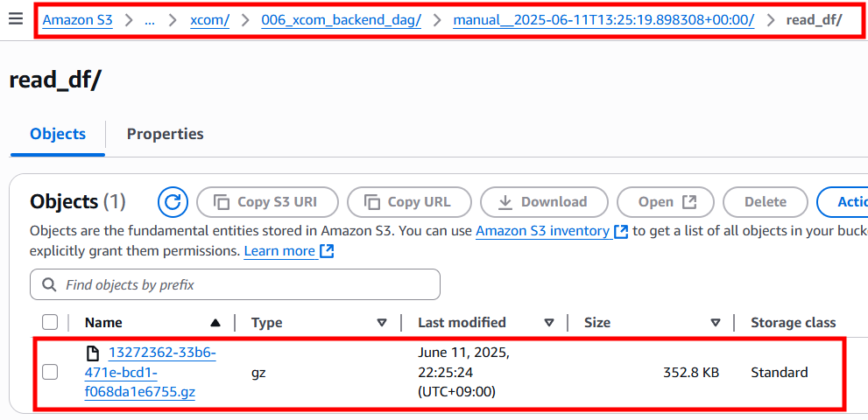The image size is (868, 420).
Task: Click the Copy URL button
Action: point(410,202)
